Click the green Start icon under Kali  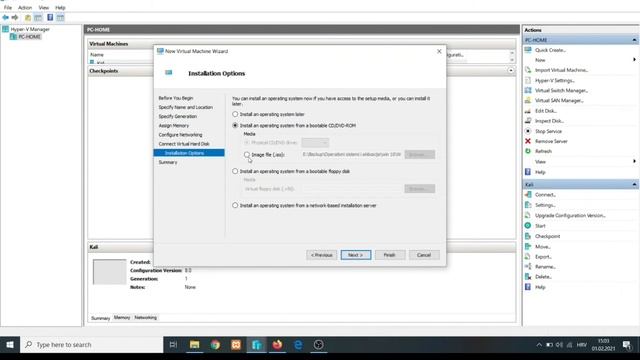click(528, 225)
